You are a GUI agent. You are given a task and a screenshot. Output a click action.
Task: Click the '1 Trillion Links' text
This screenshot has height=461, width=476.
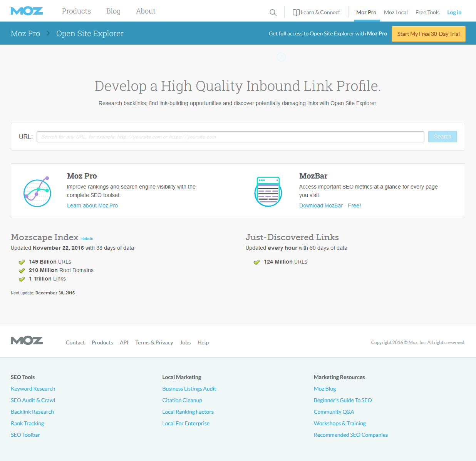[47, 279]
